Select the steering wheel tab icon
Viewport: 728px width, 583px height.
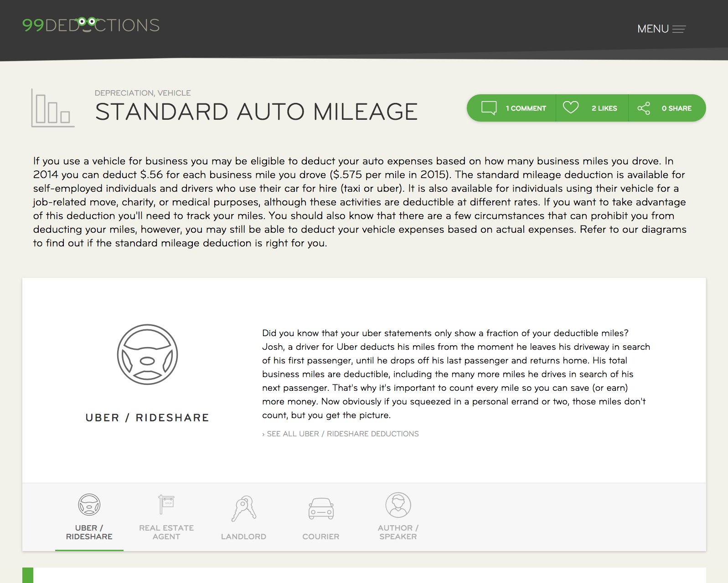tap(89, 505)
